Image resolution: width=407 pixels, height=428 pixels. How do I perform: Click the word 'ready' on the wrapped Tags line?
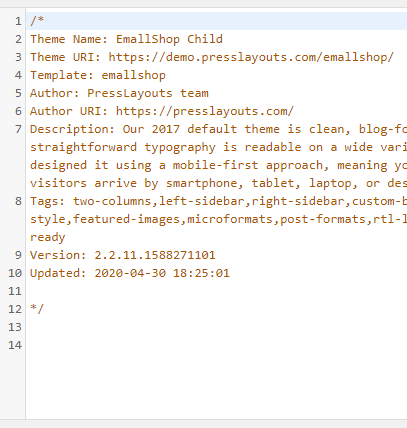[48, 237]
